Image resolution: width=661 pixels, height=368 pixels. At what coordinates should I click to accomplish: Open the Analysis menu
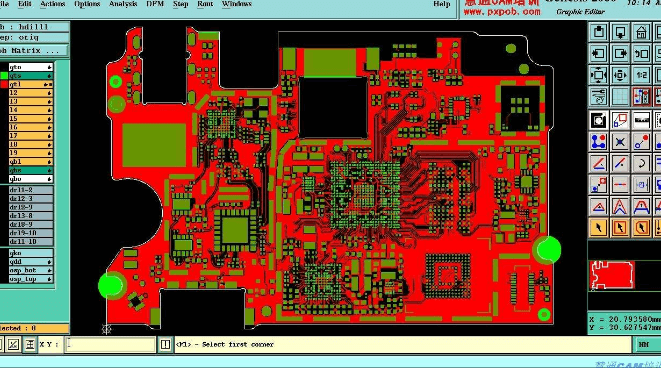point(123,4)
